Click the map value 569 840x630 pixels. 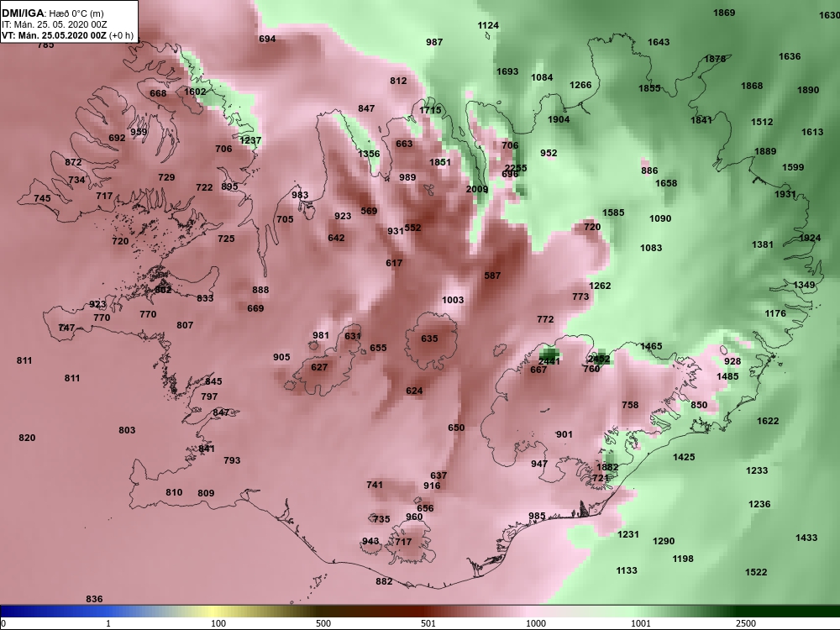[369, 211]
